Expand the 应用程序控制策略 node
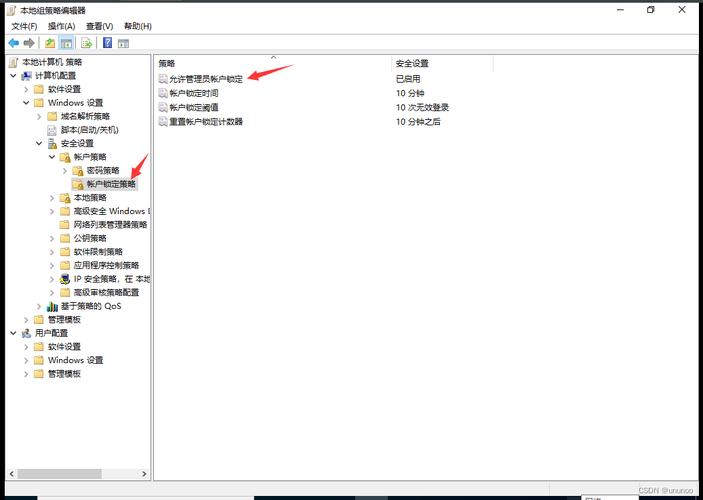Viewport: 703px width, 500px height. [x=52, y=265]
